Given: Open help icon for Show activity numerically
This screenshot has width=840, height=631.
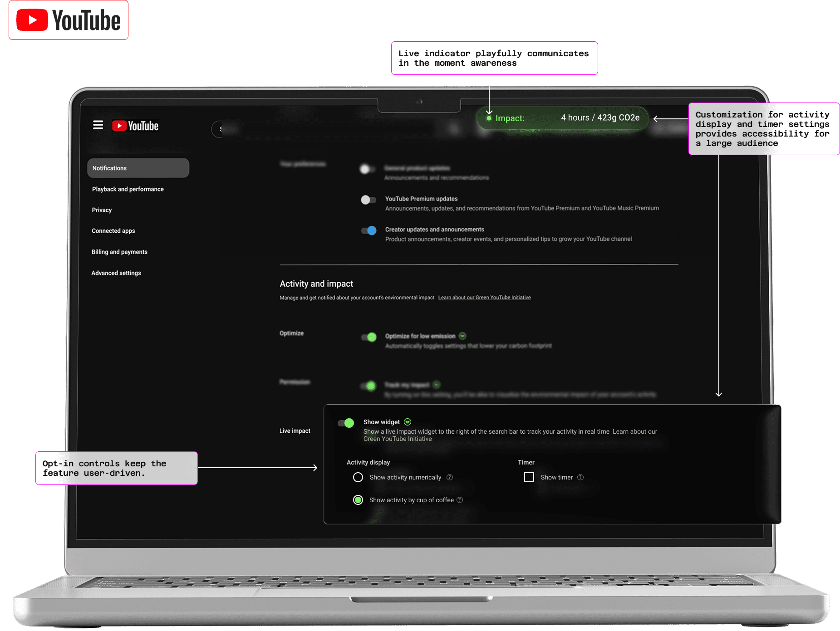Looking at the screenshot, I should click(x=450, y=477).
